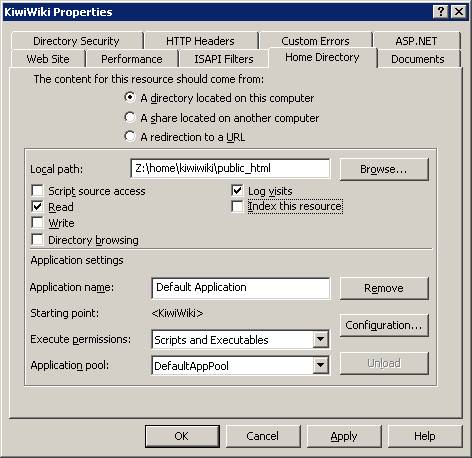Check Index this resource option
The width and height of the screenshot is (472, 458).
click(x=237, y=206)
